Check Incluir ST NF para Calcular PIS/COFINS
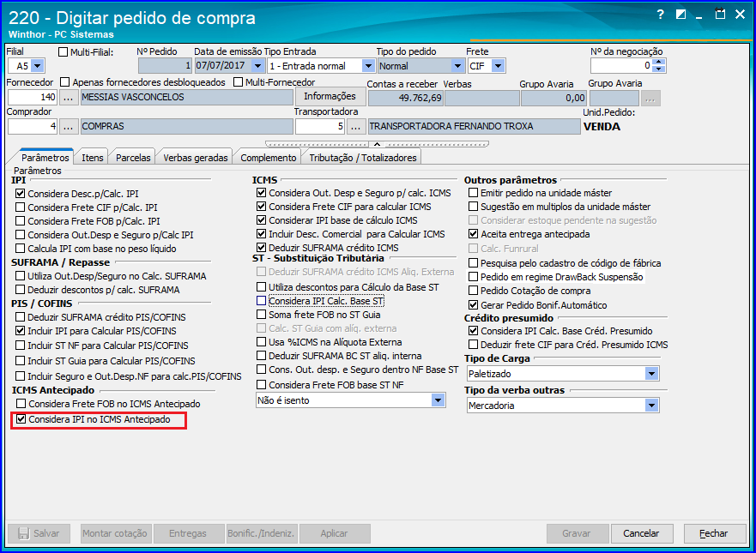 tap(20, 346)
